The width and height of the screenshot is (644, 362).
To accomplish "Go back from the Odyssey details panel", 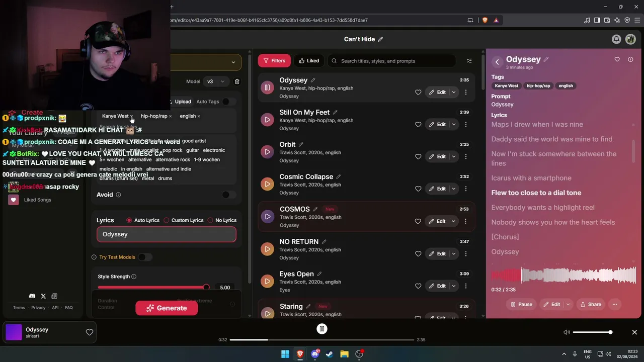I will (x=497, y=62).
